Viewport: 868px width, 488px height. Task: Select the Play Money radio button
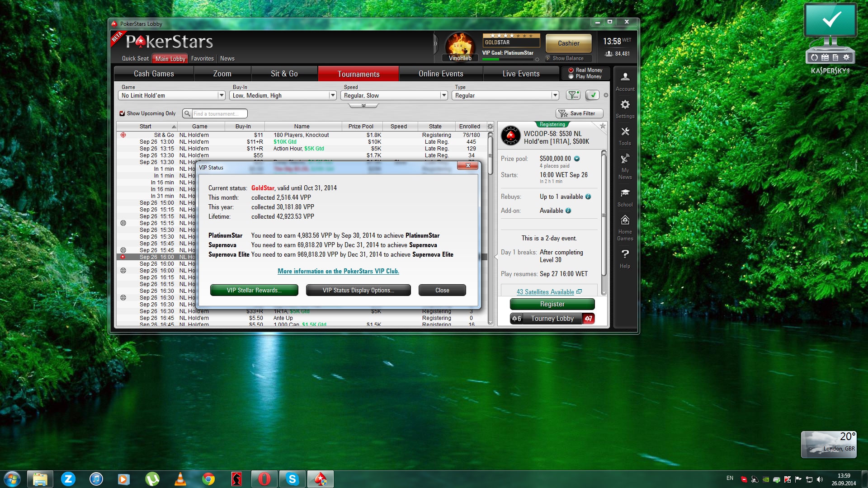click(571, 76)
